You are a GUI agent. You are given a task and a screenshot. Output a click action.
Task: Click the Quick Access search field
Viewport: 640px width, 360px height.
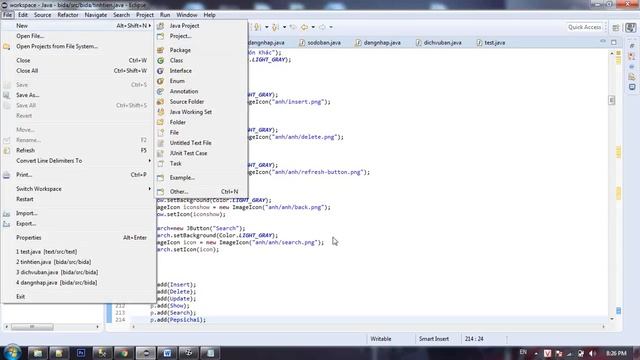[x=584, y=27]
